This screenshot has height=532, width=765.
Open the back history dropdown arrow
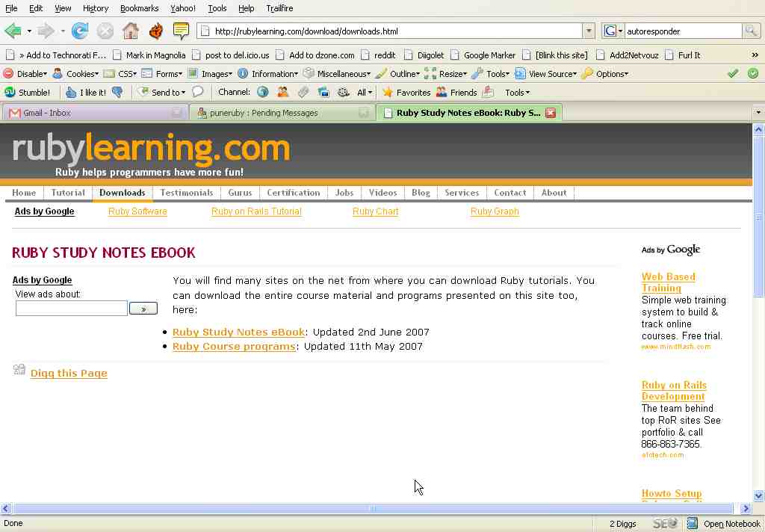29,31
